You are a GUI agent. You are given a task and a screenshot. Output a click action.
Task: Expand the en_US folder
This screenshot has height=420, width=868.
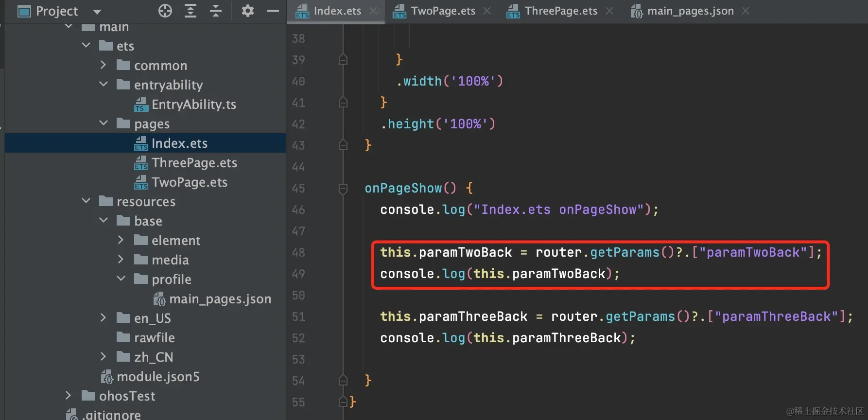[x=103, y=317]
